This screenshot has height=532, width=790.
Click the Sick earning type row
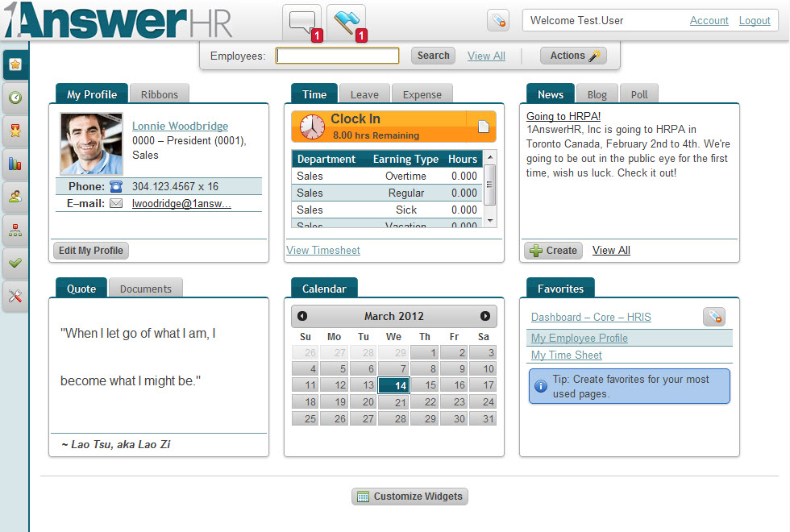point(387,210)
